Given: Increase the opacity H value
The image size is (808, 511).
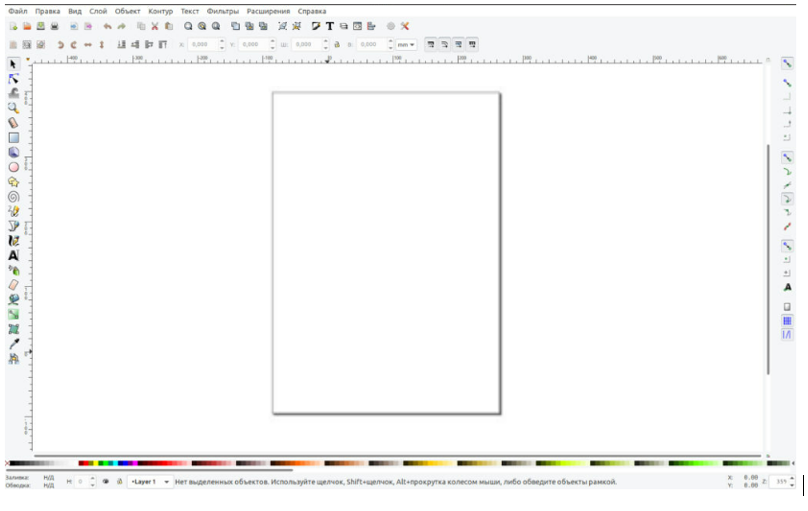Looking at the screenshot, I should coord(92,479).
